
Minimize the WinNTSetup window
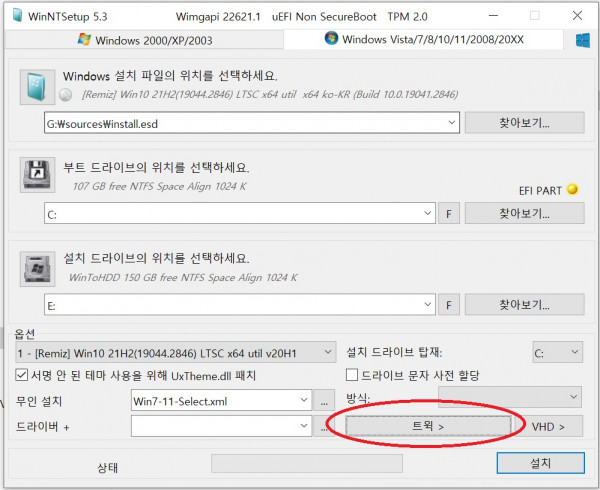494,16
